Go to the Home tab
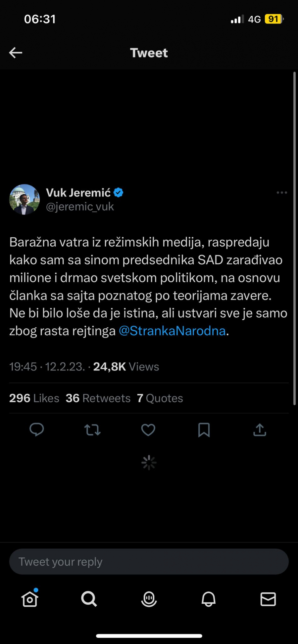The height and width of the screenshot is (644, 298). click(30, 599)
